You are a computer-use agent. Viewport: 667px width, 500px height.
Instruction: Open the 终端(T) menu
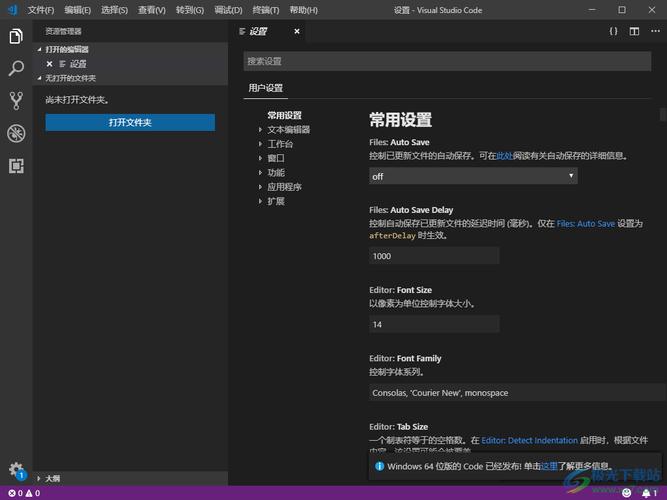click(x=265, y=10)
